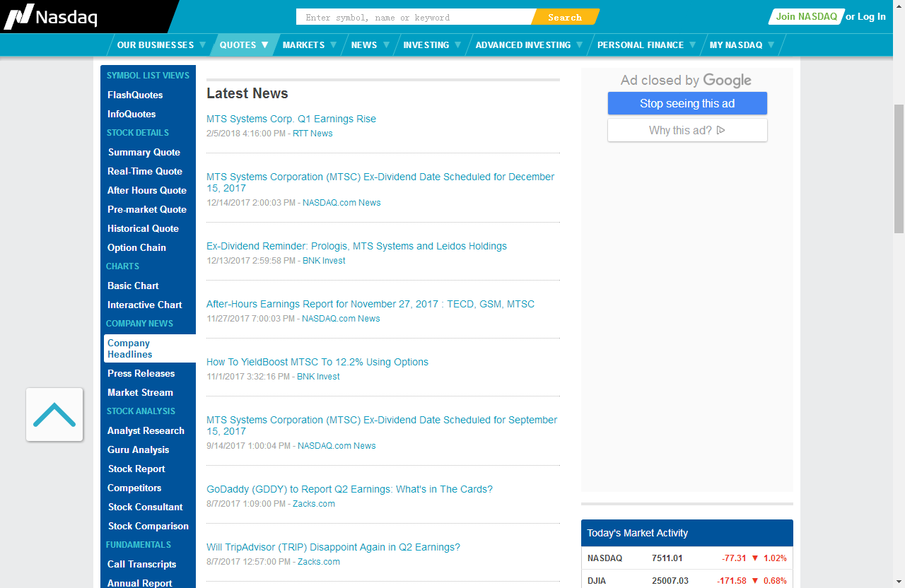905x588 pixels.
Task: Click BNK Invest source on YieldBoost article
Action: pos(318,377)
